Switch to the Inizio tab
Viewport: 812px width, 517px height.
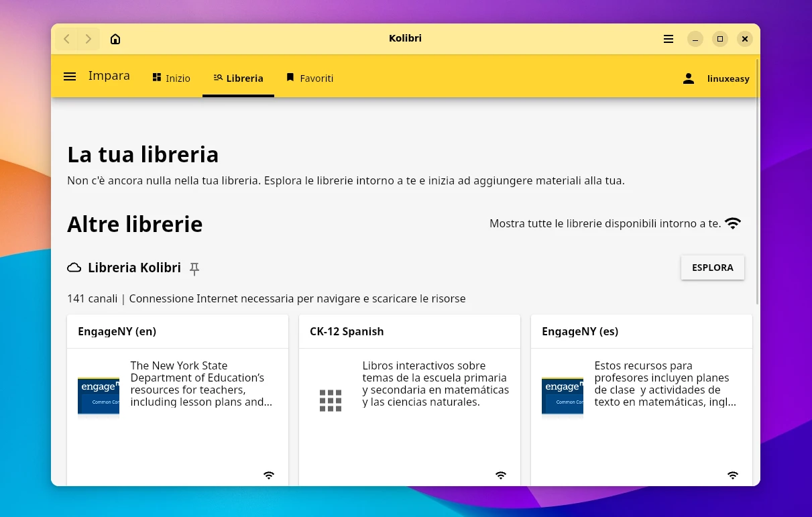click(x=171, y=78)
